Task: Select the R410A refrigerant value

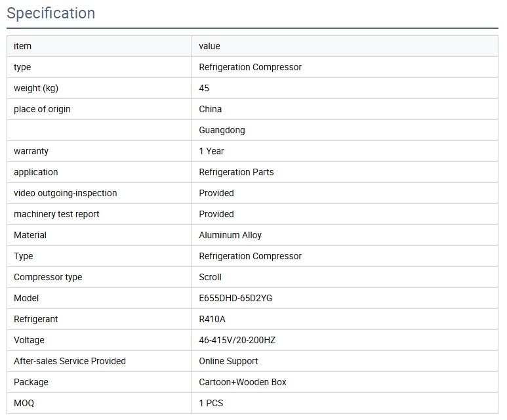Action: tap(213, 319)
